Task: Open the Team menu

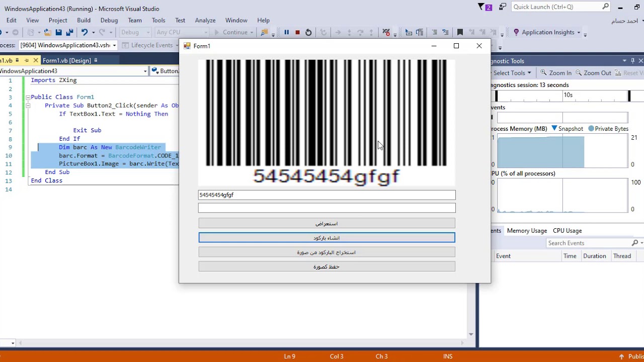Action: tap(134, 20)
